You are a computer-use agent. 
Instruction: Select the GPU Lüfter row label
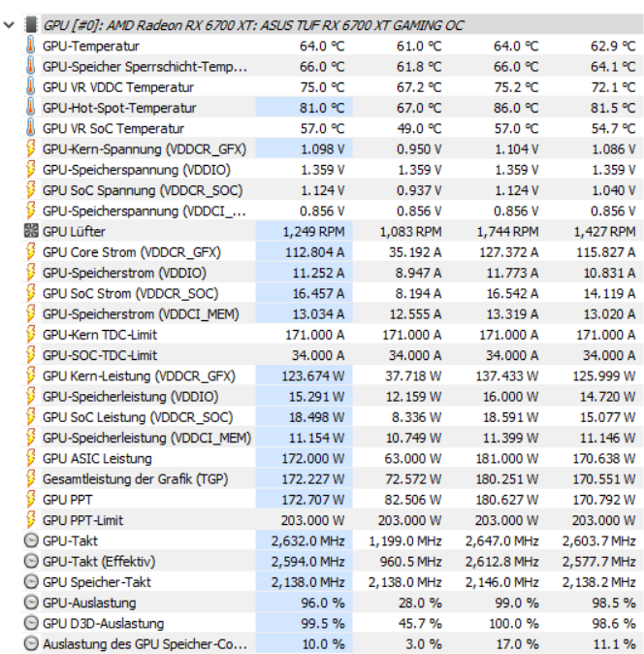tap(74, 232)
